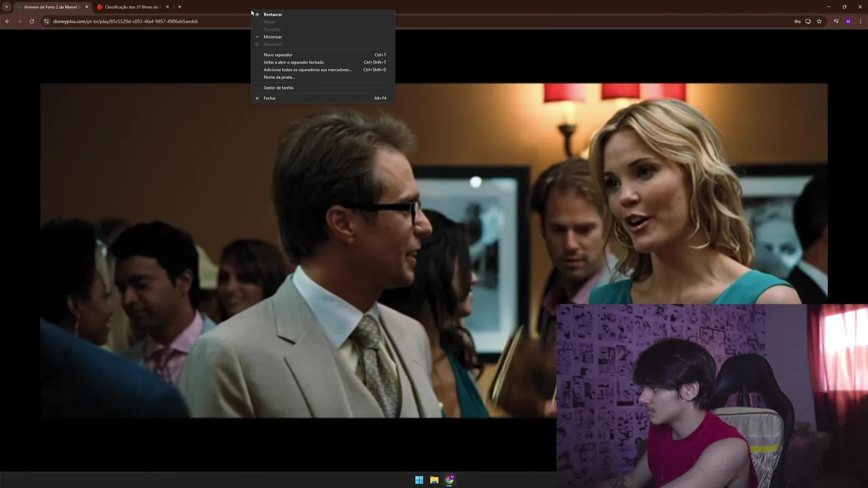Viewport: 868px width, 488px height.
Task: Go forward with the browser arrow
Action: (19, 21)
